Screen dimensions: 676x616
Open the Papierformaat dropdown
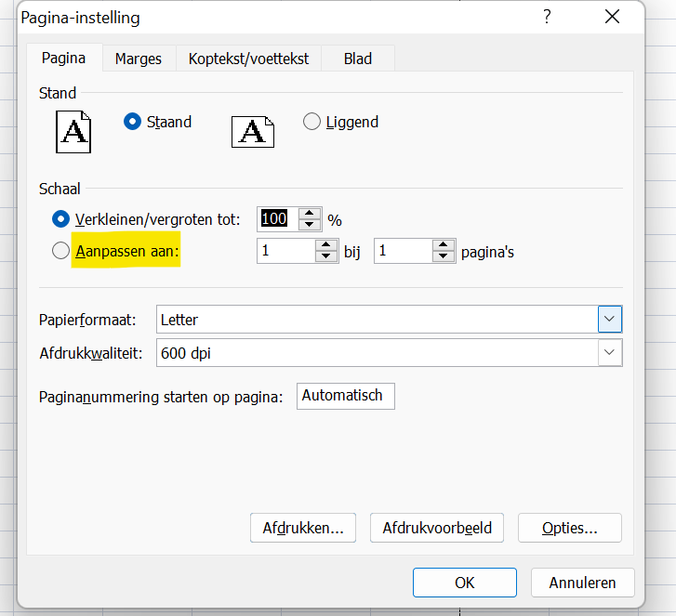[x=609, y=319]
